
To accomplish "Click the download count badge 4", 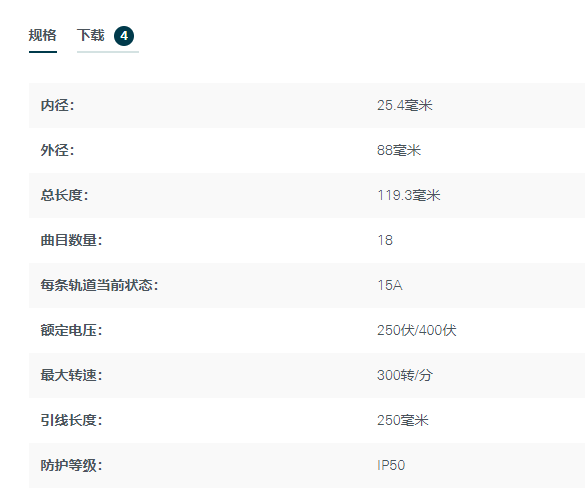I will coord(124,36).
